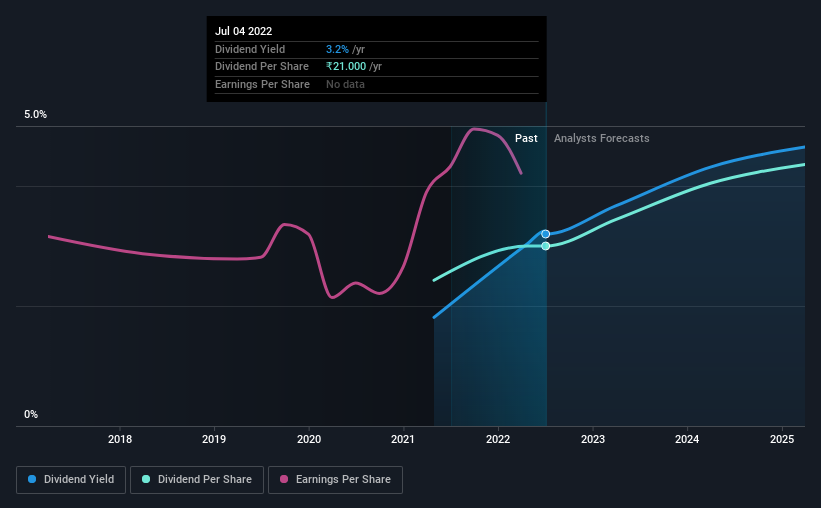821x508 pixels.
Task: Click the ₹21.000 dividend per share value
Action: click(x=346, y=67)
